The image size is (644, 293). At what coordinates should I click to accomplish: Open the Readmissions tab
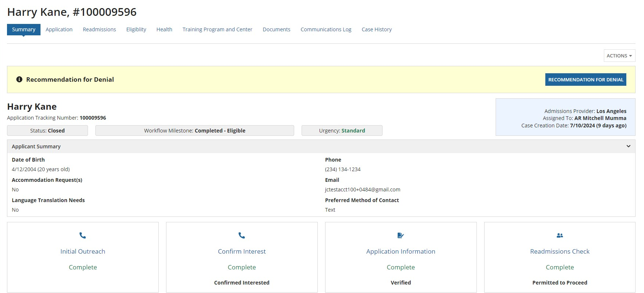(99, 29)
